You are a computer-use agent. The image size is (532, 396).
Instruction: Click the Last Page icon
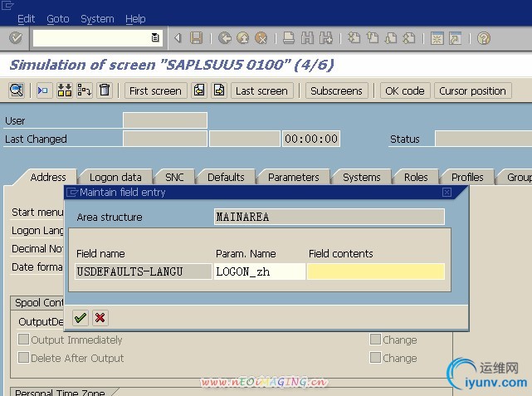tap(409, 38)
